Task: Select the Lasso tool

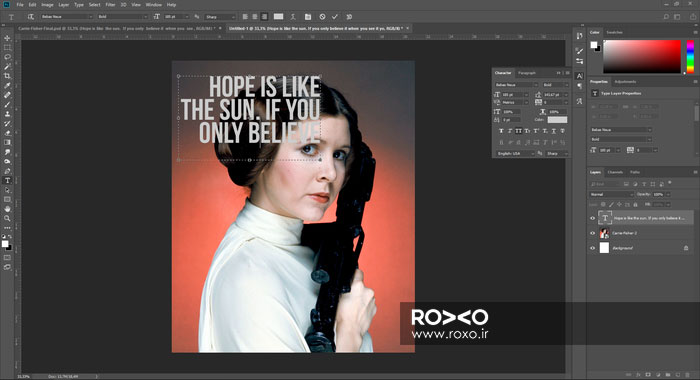Action: click(7, 57)
